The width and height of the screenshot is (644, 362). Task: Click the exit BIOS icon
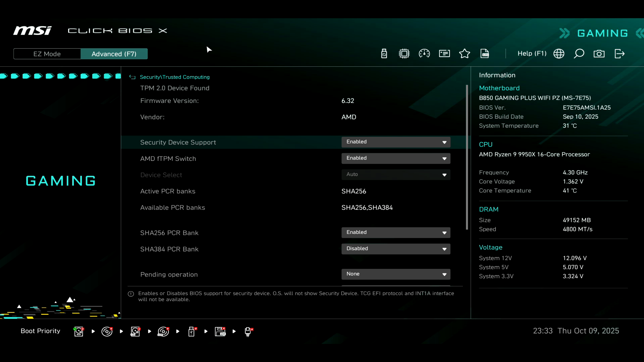[x=620, y=54]
